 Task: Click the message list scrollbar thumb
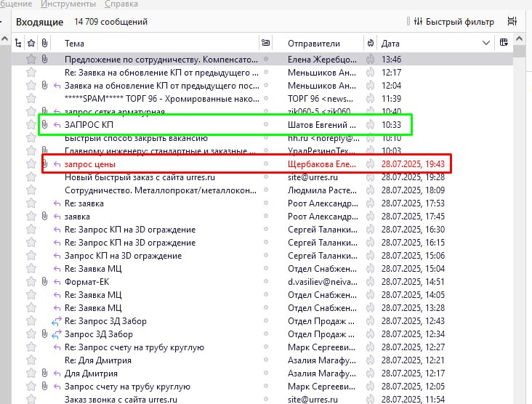coord(519,50)
